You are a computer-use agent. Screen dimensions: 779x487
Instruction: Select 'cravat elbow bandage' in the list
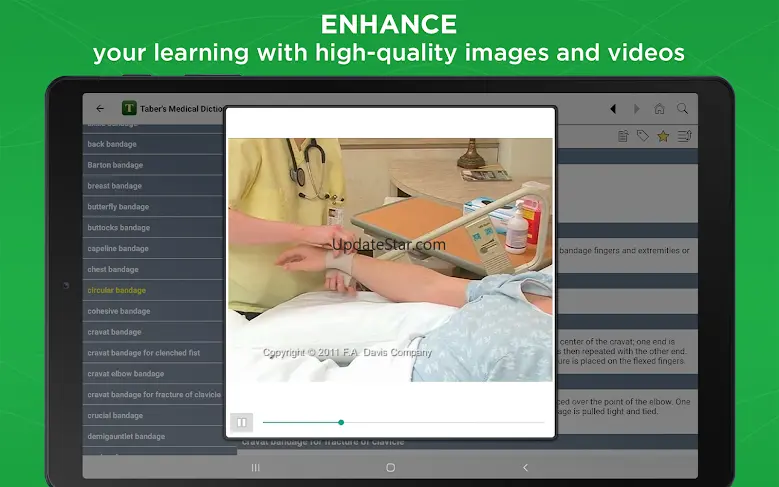pyautogui.click(x=153, y=374)
